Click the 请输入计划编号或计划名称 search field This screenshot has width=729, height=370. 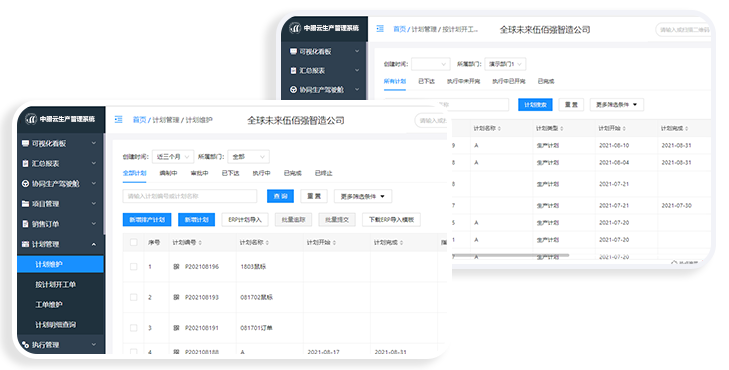pos(190,196)
